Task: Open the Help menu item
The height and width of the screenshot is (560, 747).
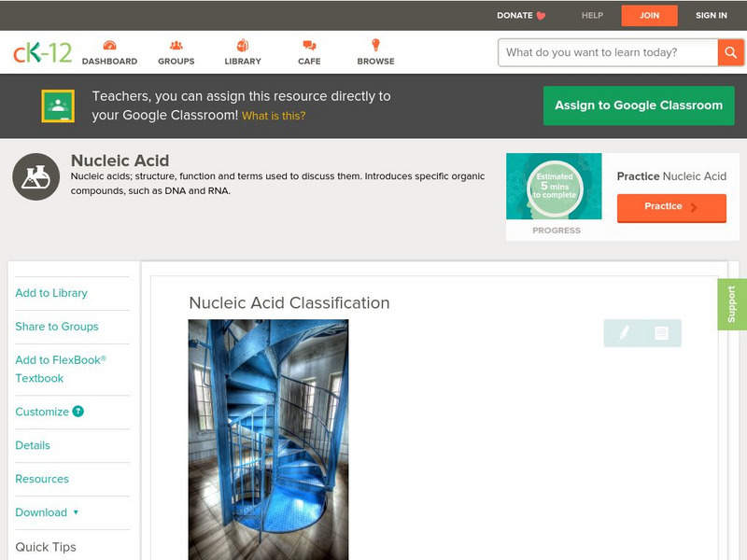Action: tap(592, 15)
